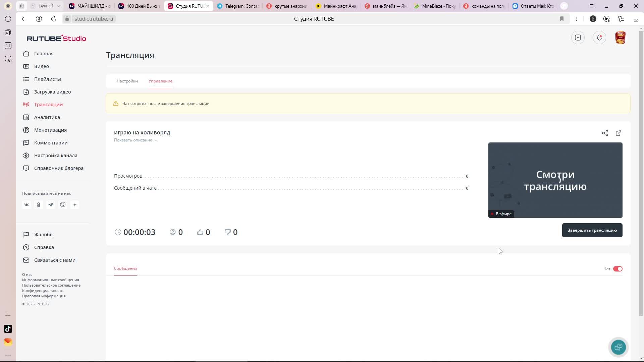
Task: Open the support chat bubble widget
Action: (618, 347)
